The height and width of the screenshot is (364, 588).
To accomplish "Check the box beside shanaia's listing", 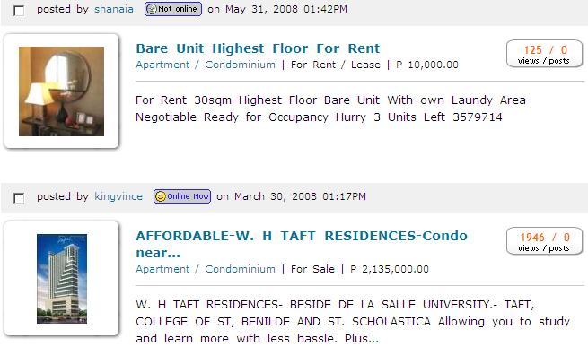I will [x=19, y=11].
